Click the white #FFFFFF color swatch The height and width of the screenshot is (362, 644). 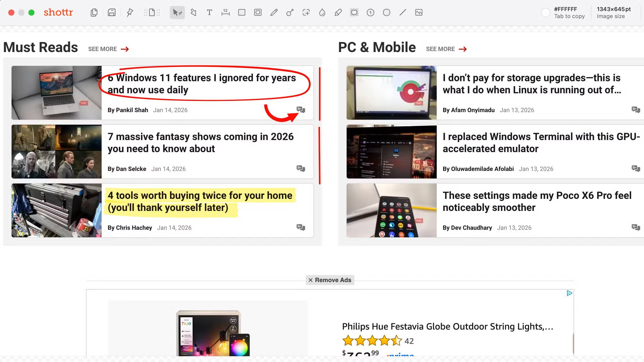coord(545,12)
